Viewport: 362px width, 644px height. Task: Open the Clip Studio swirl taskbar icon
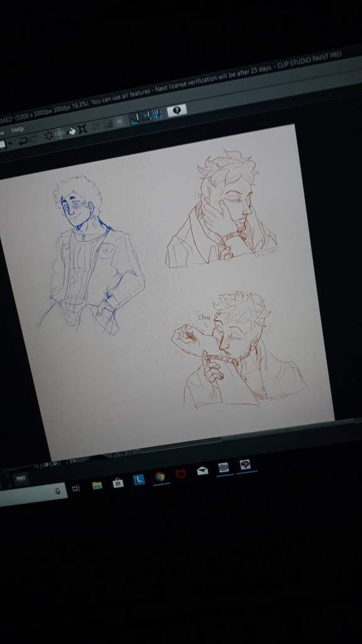point(223,467)
